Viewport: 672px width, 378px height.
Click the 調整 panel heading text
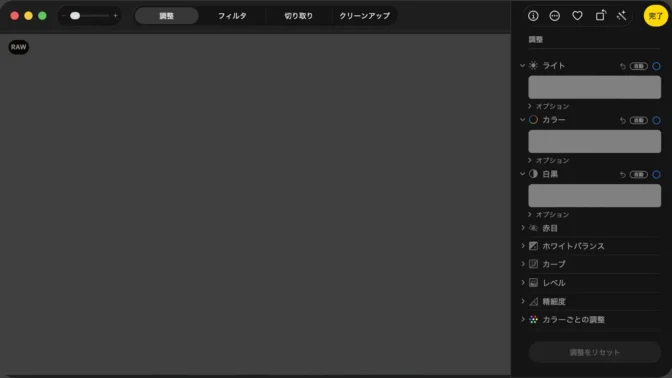point(536,39)
